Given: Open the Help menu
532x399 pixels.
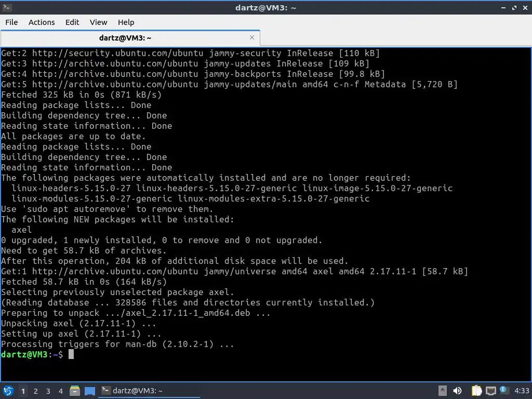Looking at the screenshot, I should pos(126,22).
